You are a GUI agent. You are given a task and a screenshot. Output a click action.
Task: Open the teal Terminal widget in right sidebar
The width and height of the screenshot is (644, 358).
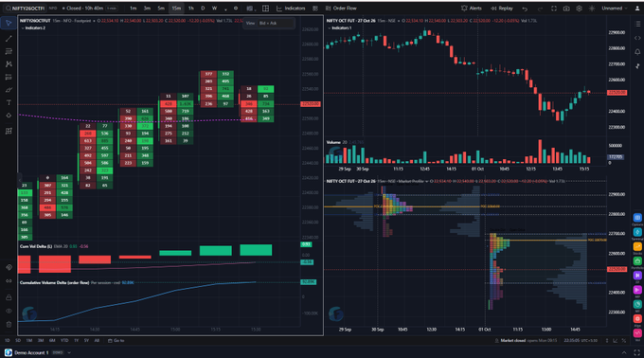click(637, 232)
